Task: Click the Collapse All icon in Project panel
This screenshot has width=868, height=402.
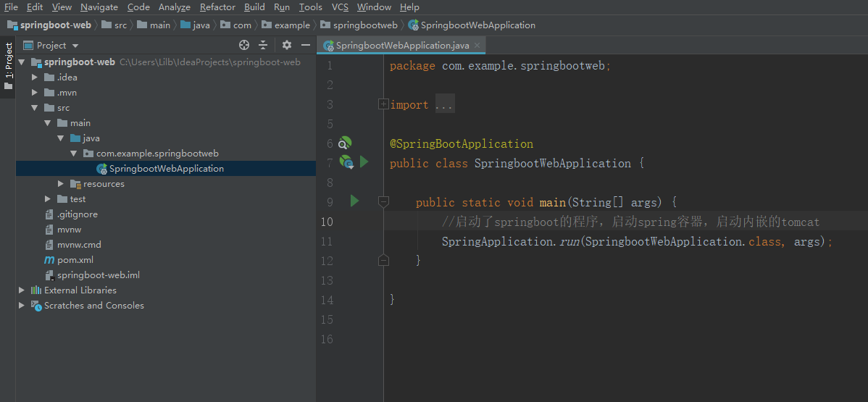Action: pos(263,46)
